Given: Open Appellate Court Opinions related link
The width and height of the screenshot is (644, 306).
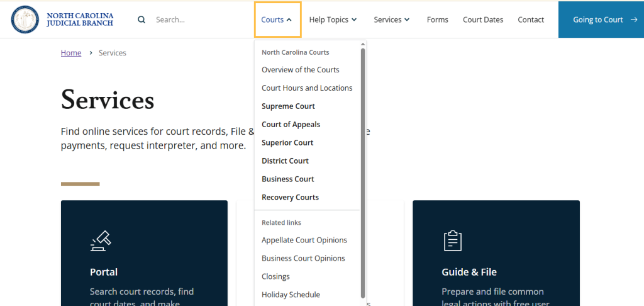Looking at the screenshot, I should (x=304, y=240).
